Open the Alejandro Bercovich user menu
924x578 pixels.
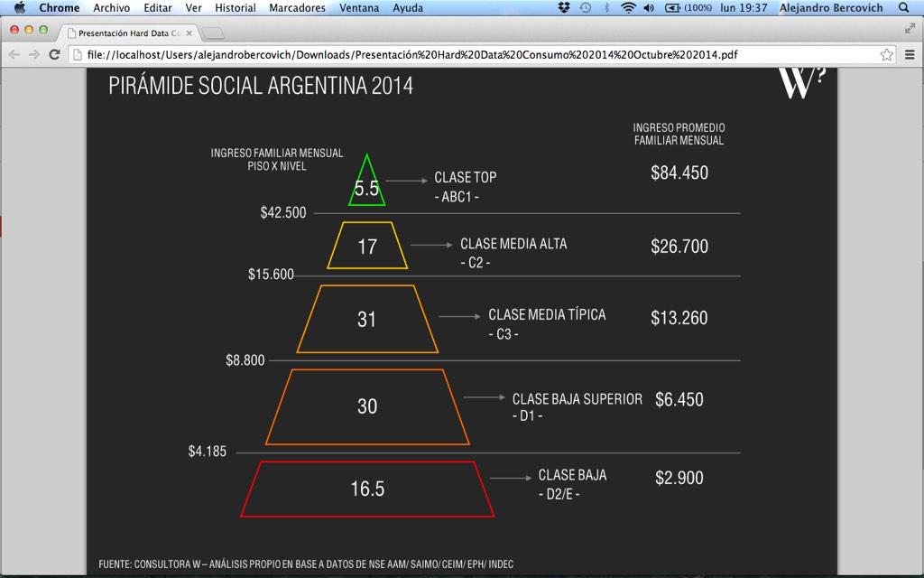click(831, 7)
